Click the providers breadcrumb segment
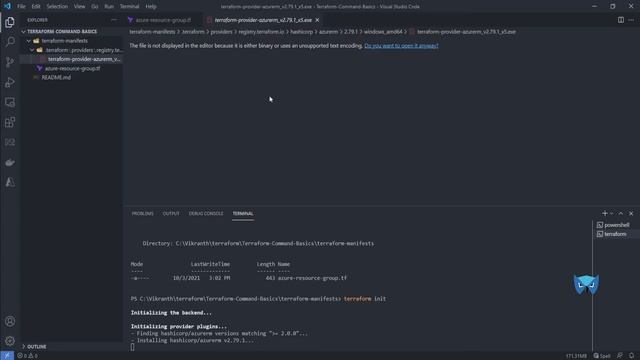 click(x=221, y=32)
